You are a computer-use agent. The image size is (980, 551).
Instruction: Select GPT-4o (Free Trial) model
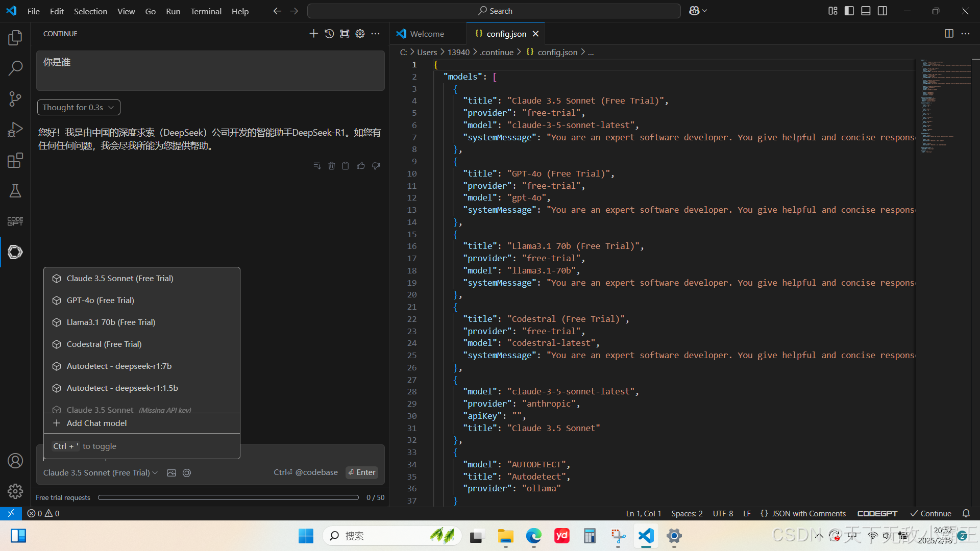pyautogui.click(x=142, y=300)
